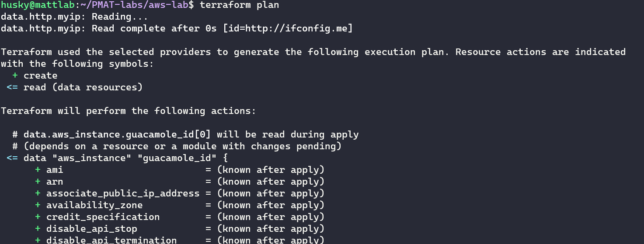Click the "disable_api_termination" attribute name
644x244 pixels.
point(111,240)
